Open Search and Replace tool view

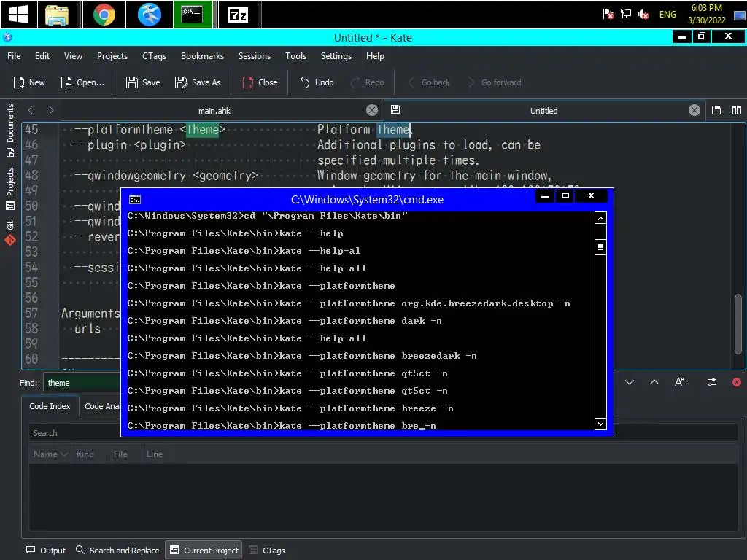[x=117, y=550]
